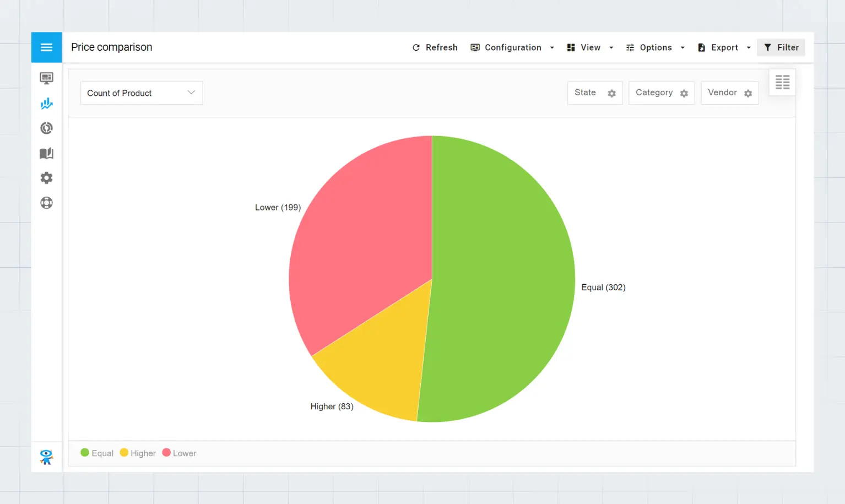Click the lifebuoy support icon
The height and width of the screenshot is (504, 845).
click(x=46, y=203)
